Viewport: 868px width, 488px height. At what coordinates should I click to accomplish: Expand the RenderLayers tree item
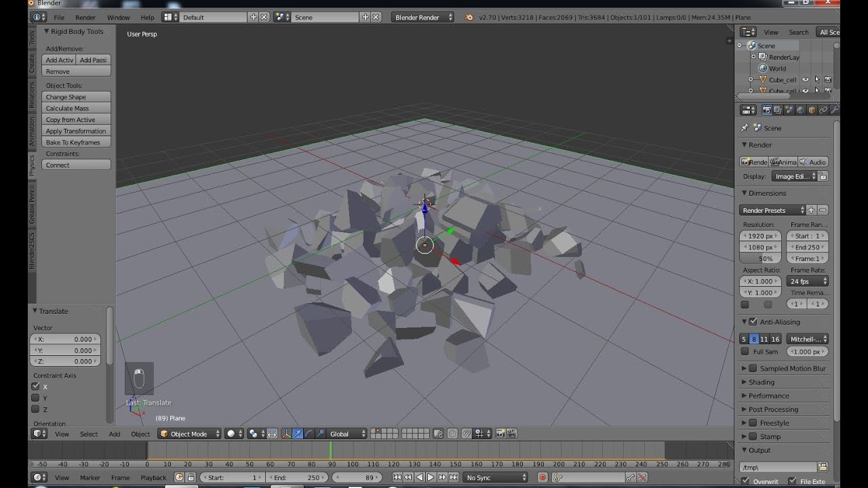(753, 57)
